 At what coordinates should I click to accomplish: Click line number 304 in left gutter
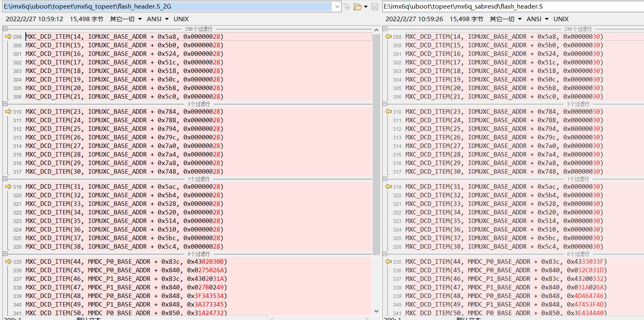17,79
